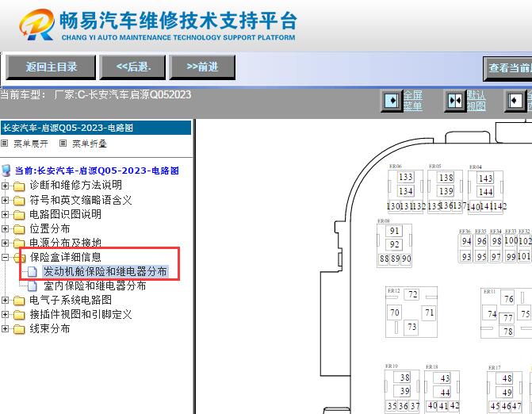532x414 pixels.
Task: Open the 位置分布 item
Action: pos(49,228)
